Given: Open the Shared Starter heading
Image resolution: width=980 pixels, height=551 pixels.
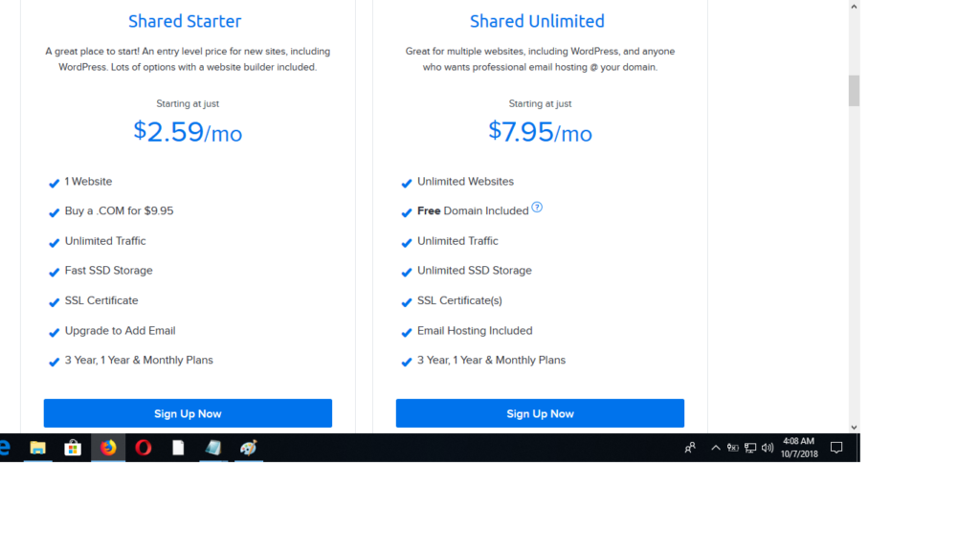Looking at the screenshot, I should (185, 21).
